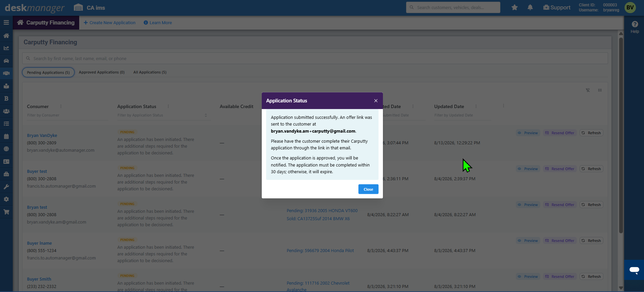This screenshot has width=644, height=292.
Task: Open the task checklist sidebar icon
Action: pos(6,124)
